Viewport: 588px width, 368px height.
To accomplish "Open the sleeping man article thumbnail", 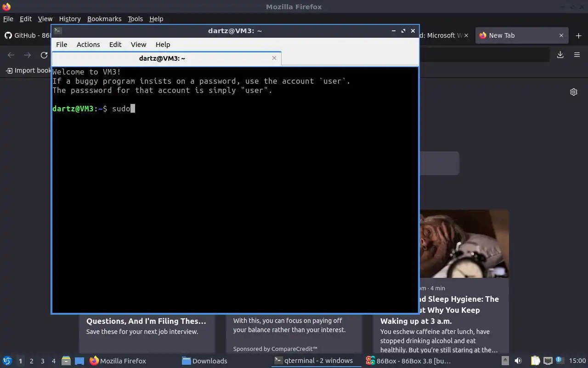I will click(x=464, y=244).
